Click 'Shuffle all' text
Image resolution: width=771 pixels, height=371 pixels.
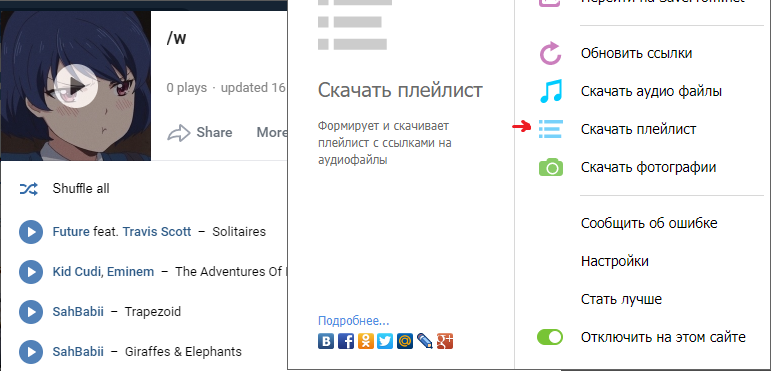[x=81, y=189]
